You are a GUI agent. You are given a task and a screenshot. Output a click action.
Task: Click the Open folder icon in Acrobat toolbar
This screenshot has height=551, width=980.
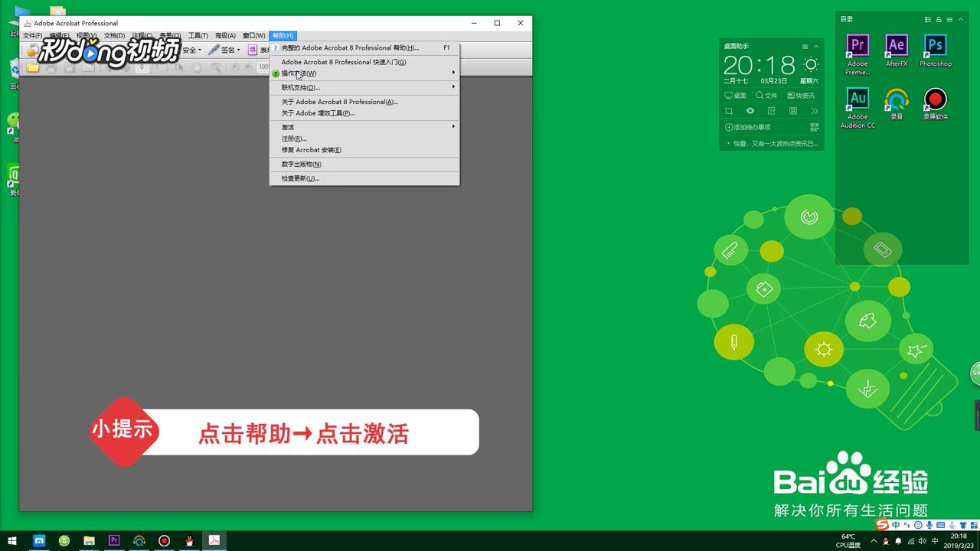click(33, 67)
